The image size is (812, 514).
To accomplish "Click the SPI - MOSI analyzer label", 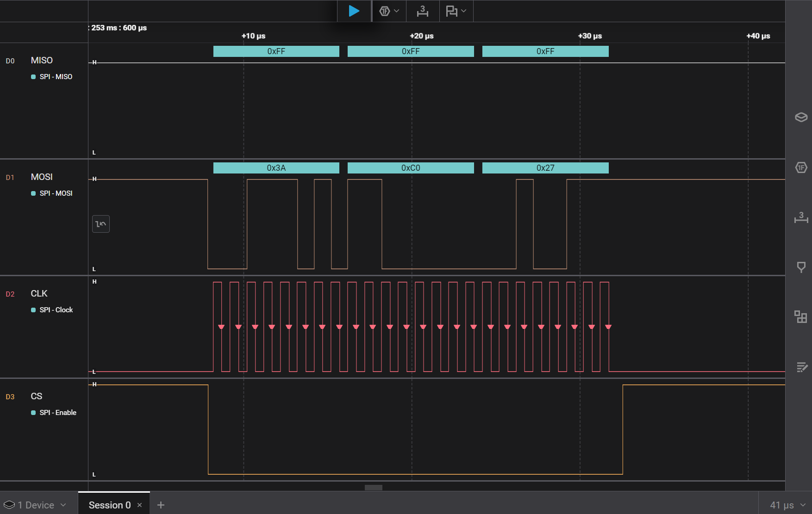I will coord(56,193).
